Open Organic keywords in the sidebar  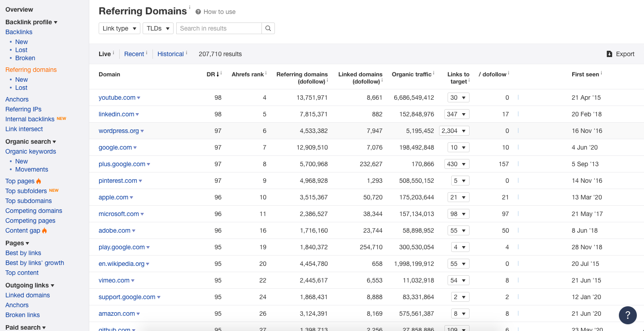click(x=30, y=151)
